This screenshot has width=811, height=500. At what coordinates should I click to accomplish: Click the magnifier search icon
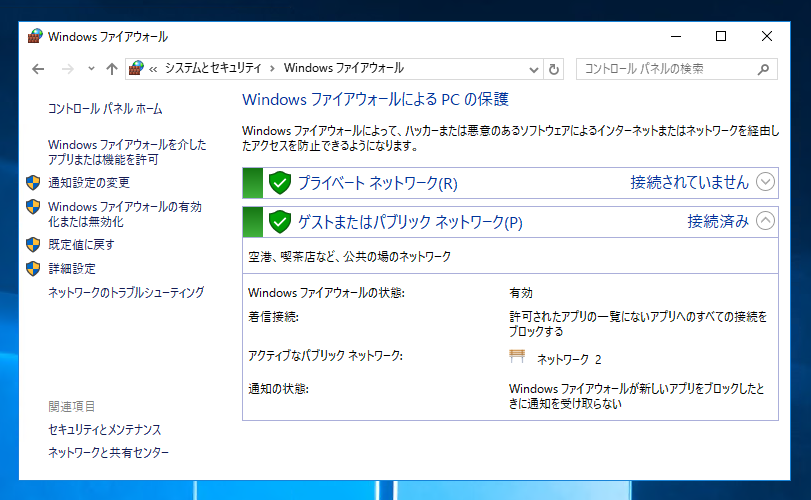(763, 69)
